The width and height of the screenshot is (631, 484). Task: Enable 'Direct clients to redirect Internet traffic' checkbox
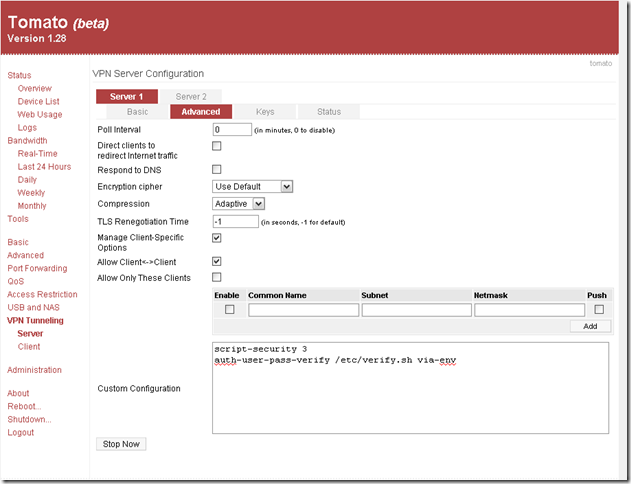[217, 147]
